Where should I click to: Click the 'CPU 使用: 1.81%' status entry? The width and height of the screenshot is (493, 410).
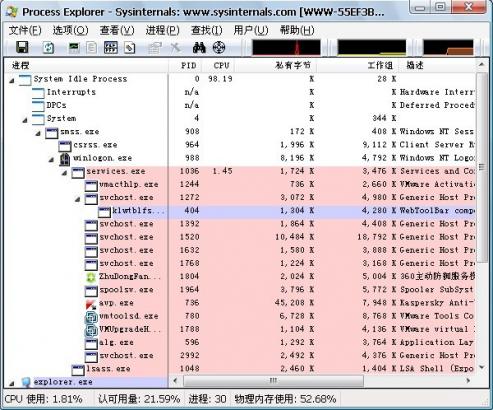[x=44, y=399]
